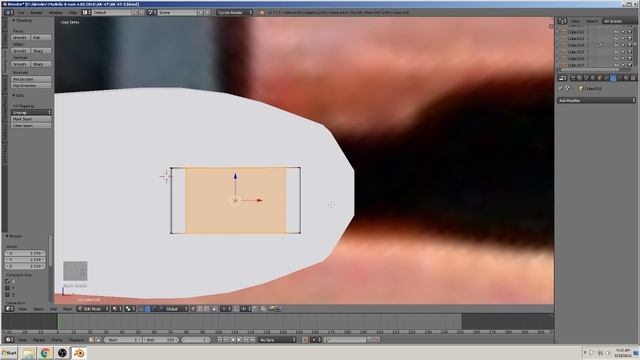Open the Timeline Playback menu
The height and width of the screenshot is (360, 640).
click(x=76, y=340)
